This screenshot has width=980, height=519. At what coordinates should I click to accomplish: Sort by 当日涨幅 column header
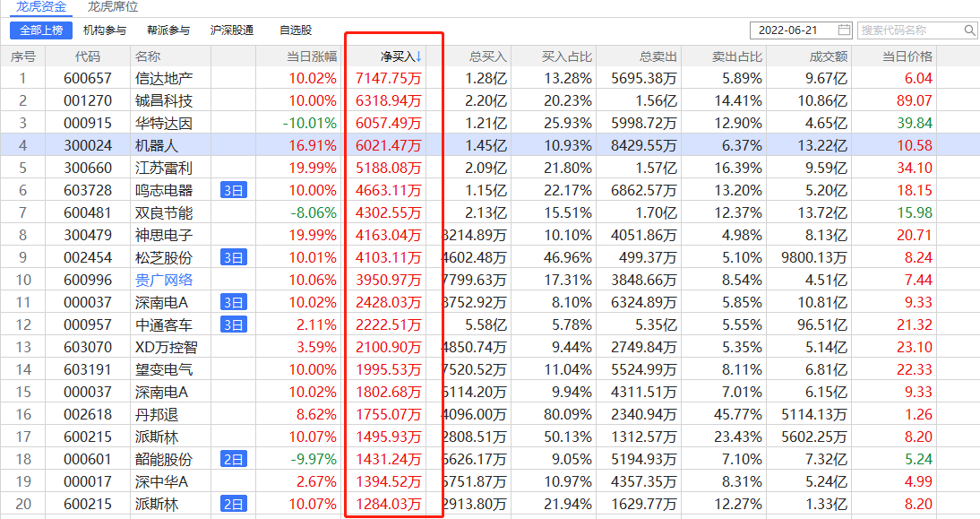click(312, 56)
